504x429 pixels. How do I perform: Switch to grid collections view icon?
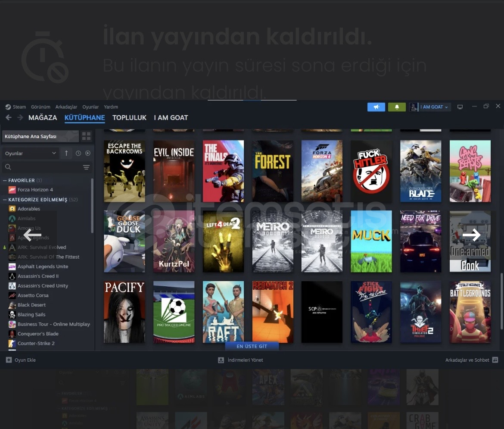[x=87, y=136]
